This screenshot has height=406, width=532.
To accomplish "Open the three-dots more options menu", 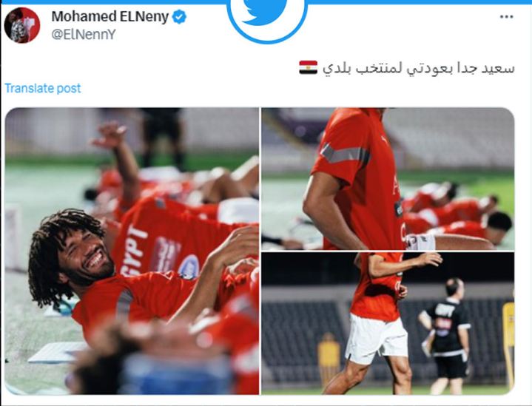I will [506, 16].
